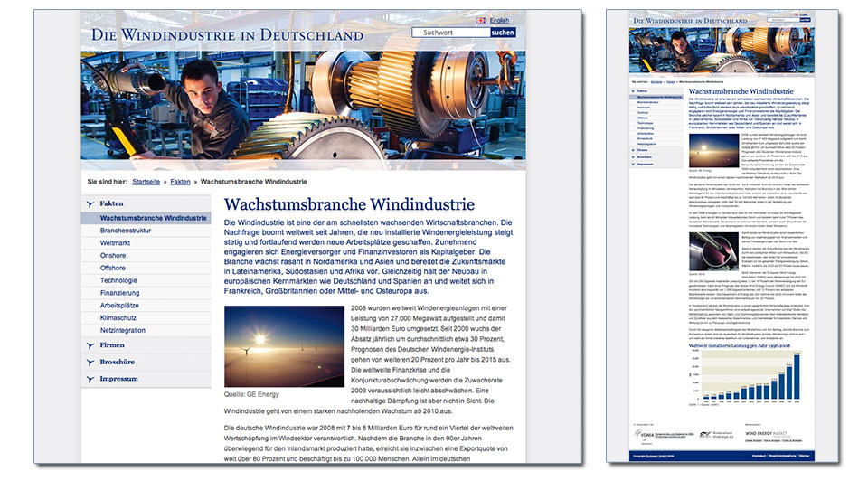Image resolution: width=868 pixels, height=481 pixels.
Task: Click the sunset thumbnail in the right preview page
Action: pyautogui.click(x=714, y=151)
